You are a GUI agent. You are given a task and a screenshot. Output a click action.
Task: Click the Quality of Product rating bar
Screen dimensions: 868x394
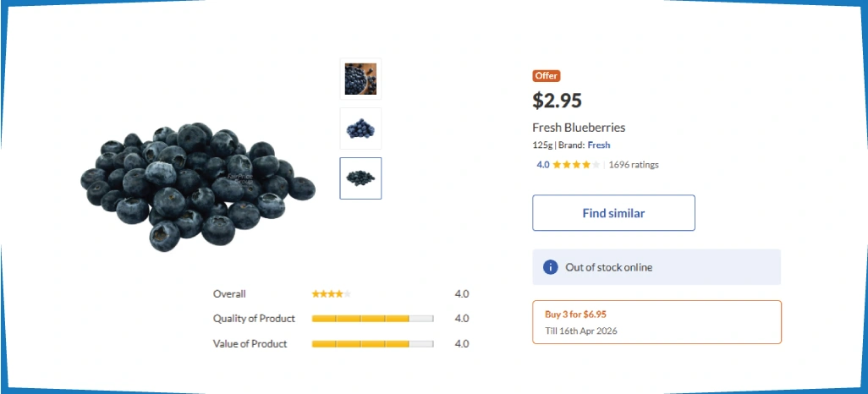372,319
